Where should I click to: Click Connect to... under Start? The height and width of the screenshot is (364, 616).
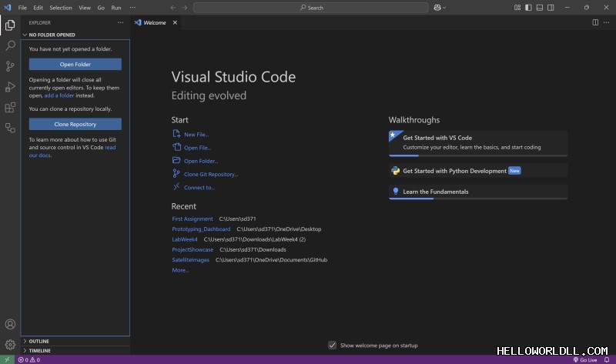(194, 187)
